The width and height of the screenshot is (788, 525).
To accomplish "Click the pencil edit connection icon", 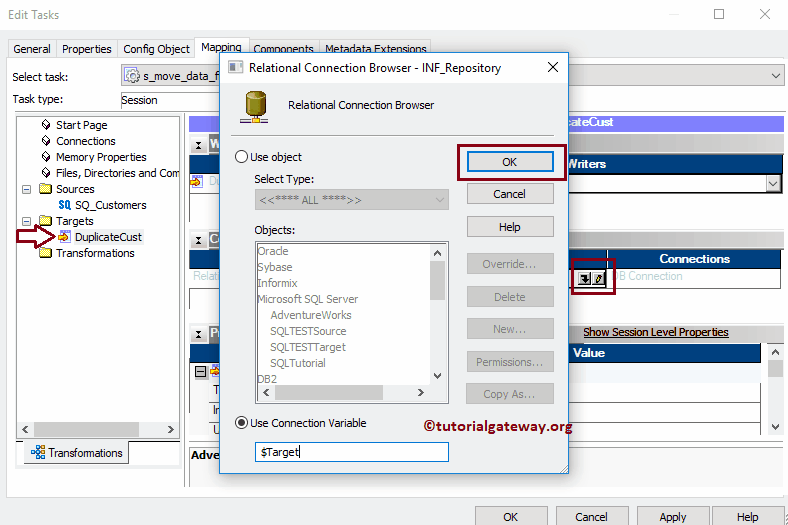I will [598, 278].
